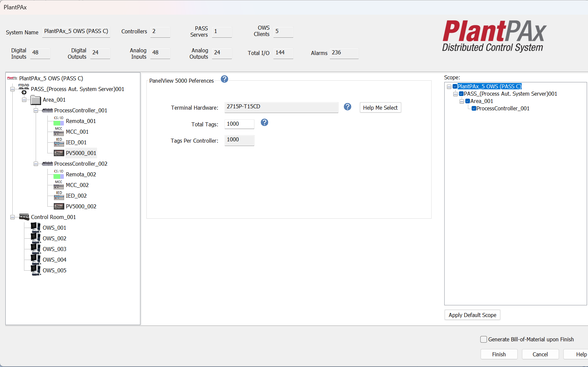Click the PlantPAx root node icon in the tree
The height and width of the screenshot is (367, 588).
12,78
